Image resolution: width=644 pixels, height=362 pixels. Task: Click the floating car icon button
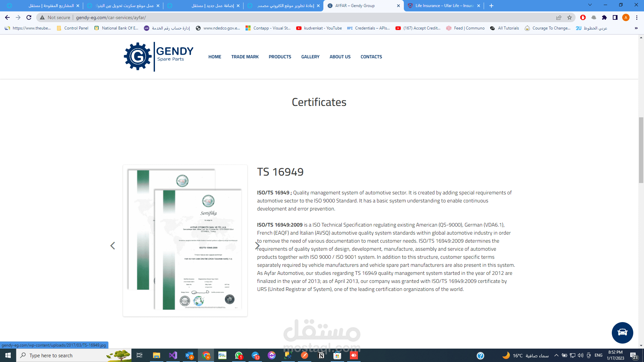click(x=622, y=333)
